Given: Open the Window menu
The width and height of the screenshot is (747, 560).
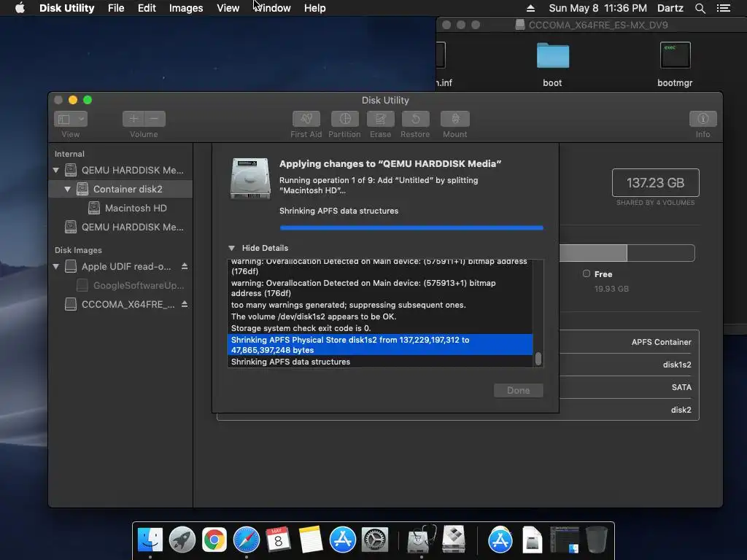Looking at the screenshot, I should pyautogui.click(x=272, y=8).
